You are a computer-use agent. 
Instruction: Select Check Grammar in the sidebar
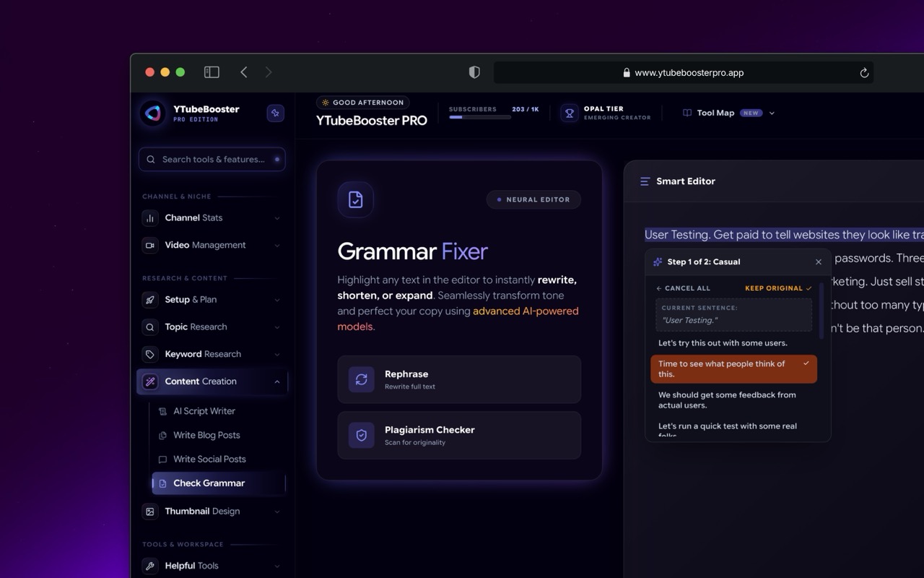coord(219,483)
